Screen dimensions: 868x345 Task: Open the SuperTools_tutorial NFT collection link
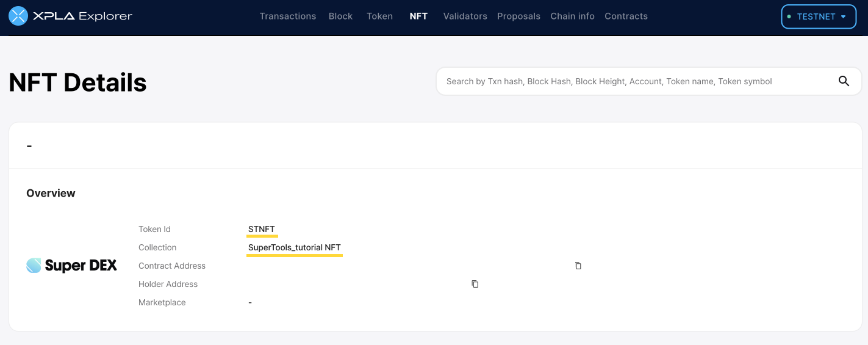coord(294,247)
